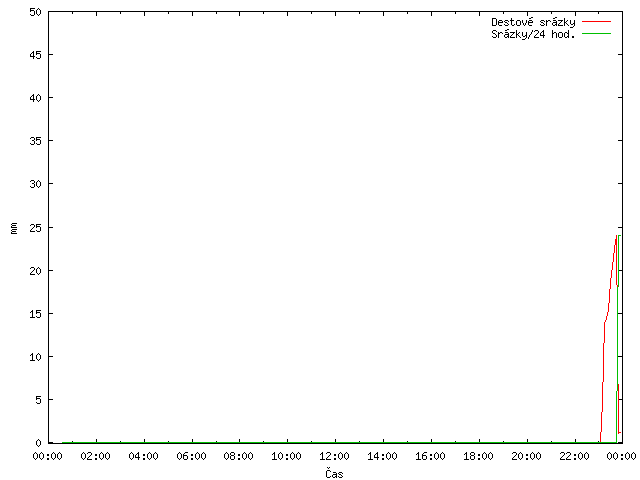This screenshot has height=480, width=640.
Task: Click the 30 y-axis label
Action: point(36,184)
